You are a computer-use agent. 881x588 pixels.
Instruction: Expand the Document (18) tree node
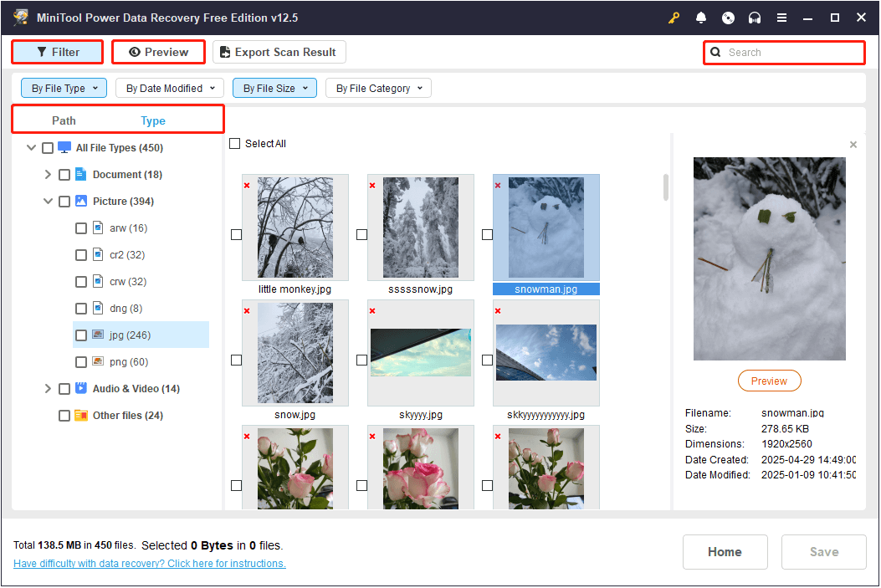pyautogui.click(x=48, y=174)
